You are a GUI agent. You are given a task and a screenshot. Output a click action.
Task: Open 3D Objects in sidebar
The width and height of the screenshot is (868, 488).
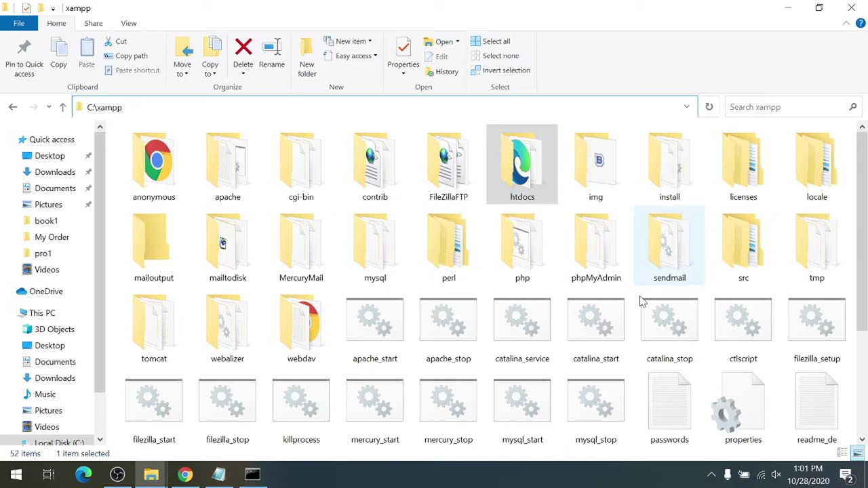coord(54,329)
